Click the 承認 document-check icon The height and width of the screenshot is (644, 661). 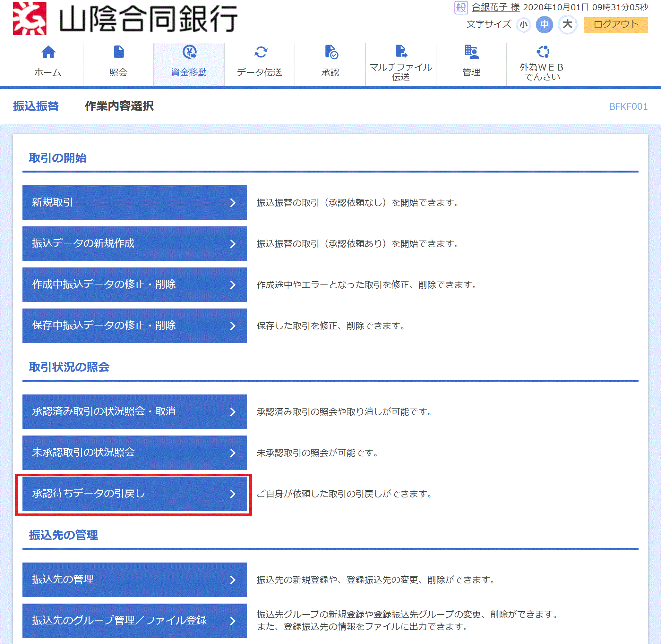[x=331, y=52]
